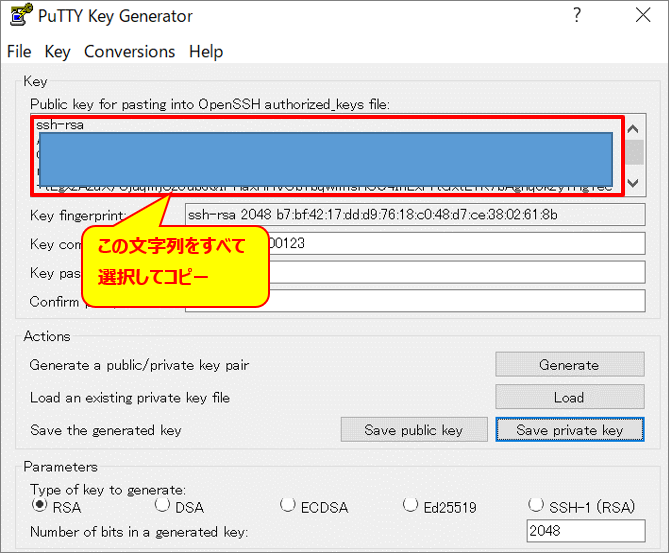Image resolution: width=669 pixels, height=553 pixels.
Task: Click 'Number of bits in a generated key' label
Action: point(139,532)
